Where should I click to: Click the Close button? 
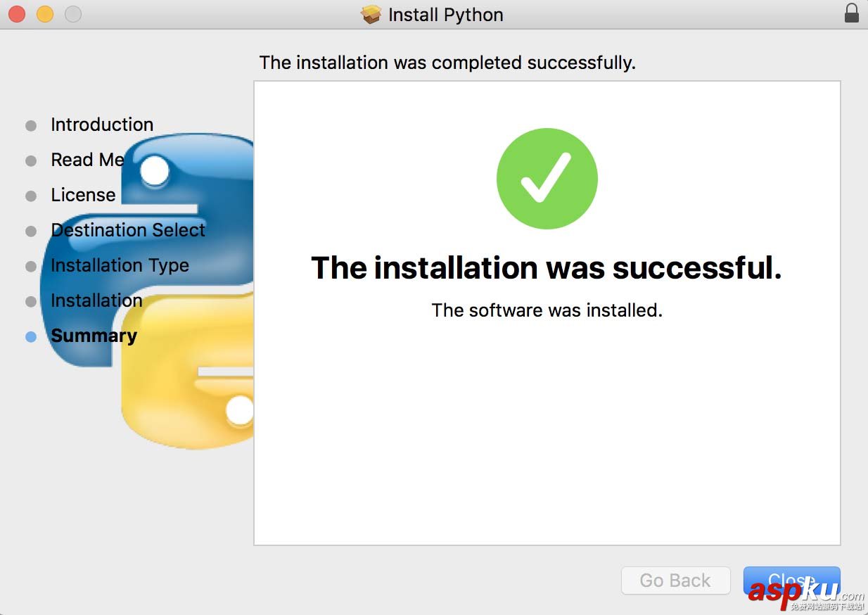[791, 581]
